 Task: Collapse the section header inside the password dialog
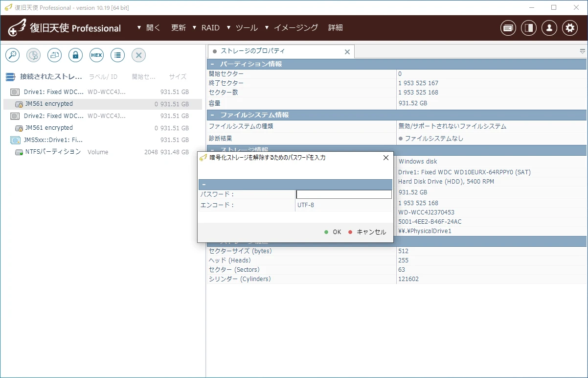point(204,185)
